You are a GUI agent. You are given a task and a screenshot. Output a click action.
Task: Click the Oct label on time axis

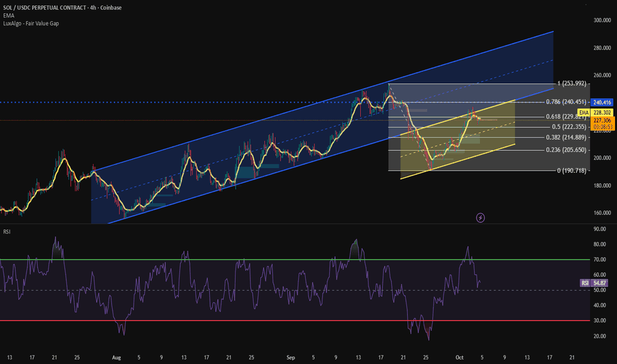pos(459,357)
